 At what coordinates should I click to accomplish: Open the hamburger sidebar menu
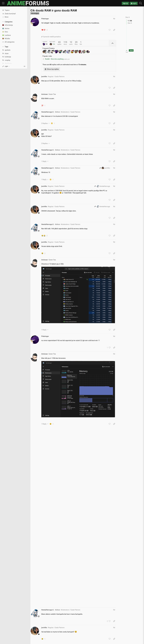[x=3, y=3]
